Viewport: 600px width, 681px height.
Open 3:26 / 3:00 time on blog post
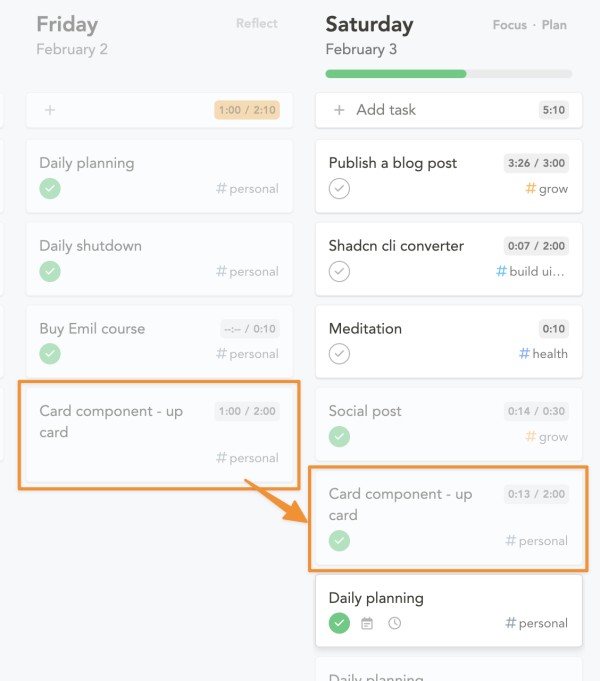[536, 163]
